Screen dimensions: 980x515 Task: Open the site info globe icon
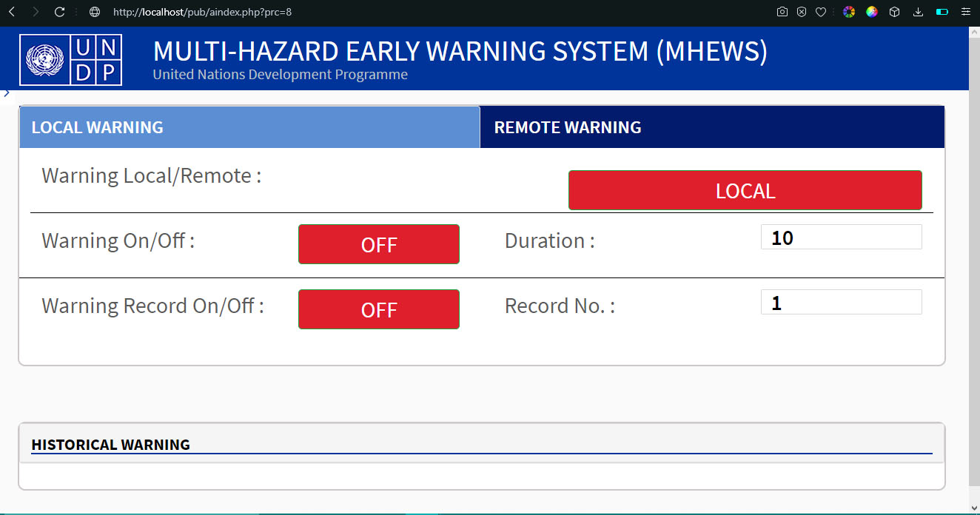(x=94, y=12)
